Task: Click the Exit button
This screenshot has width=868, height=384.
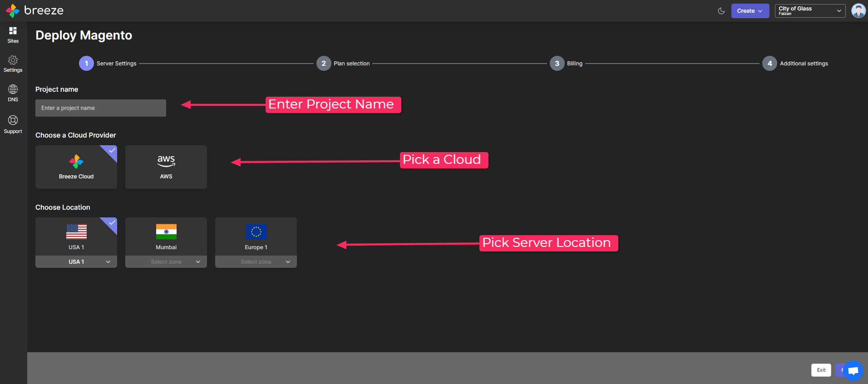Action: (x=821, y=370)
